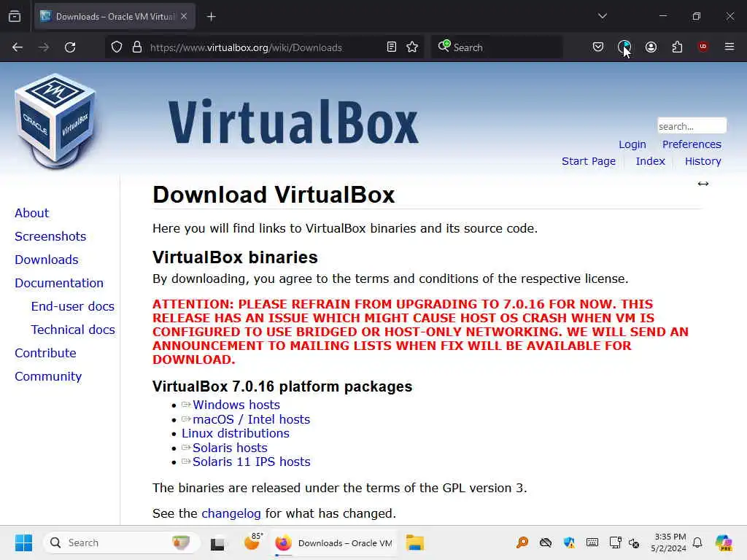Go to the Start Page link
Viewport: 747px width, 560px height.
tap(589, 161)
